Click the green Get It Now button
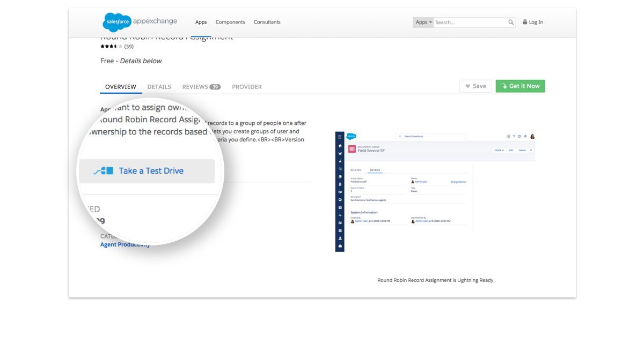The height and width of the screenshot is (343, 644). (521, 86)
